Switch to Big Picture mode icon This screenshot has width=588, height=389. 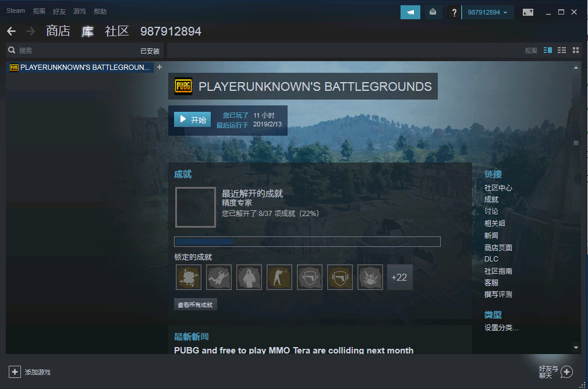point(528,12)
